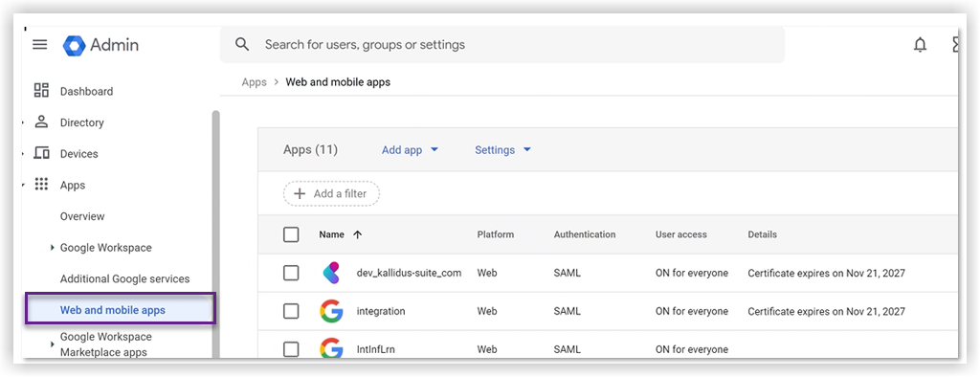
Task: Collapse the Apps sidebar section
Action: click(23, 185)
